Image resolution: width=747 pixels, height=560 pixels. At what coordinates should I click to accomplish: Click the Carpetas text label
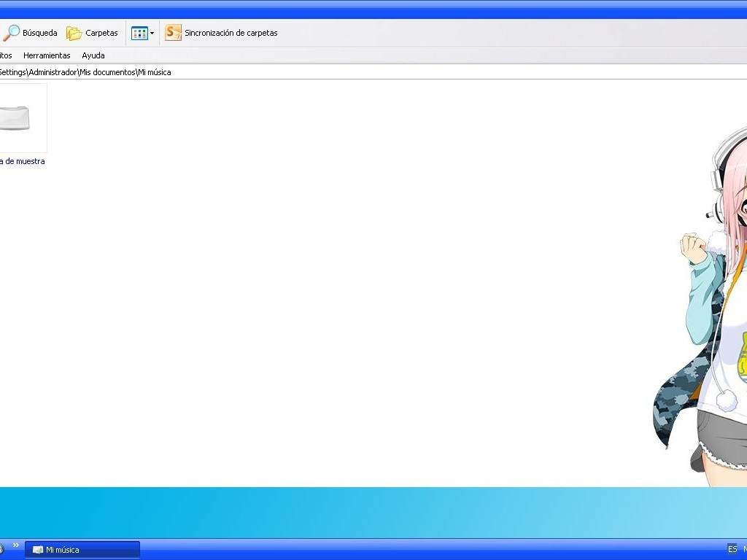pyautogui.click(x=101, y=33)
